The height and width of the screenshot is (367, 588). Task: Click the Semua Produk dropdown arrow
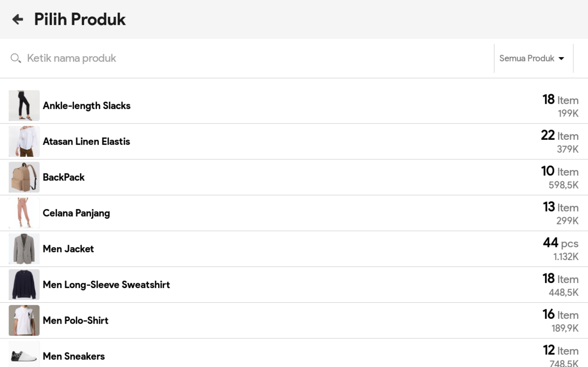561,59
